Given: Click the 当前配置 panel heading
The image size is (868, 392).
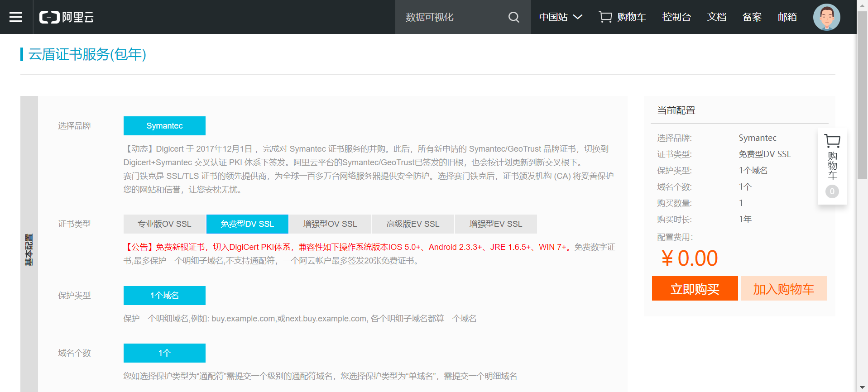Looking at the screenshot, I should [x=676, y=110].
